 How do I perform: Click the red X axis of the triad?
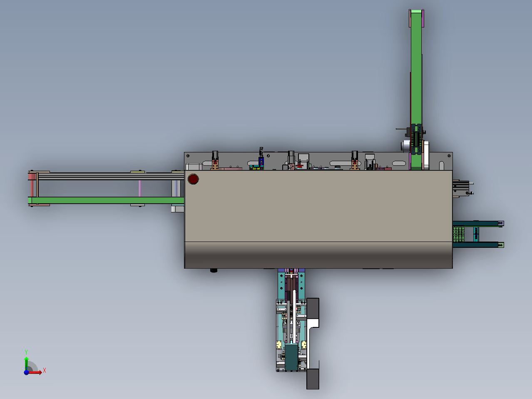pos(35,372)
